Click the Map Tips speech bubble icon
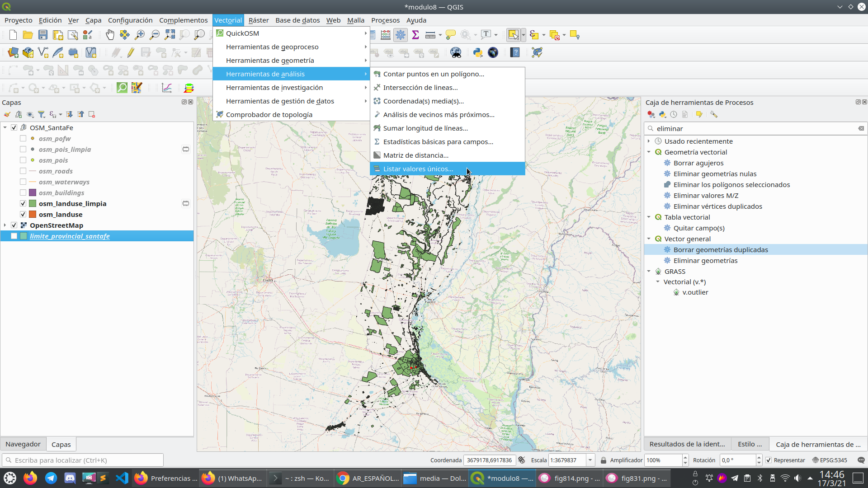This screenshot has width=868, height=488. tap(451, 35)
